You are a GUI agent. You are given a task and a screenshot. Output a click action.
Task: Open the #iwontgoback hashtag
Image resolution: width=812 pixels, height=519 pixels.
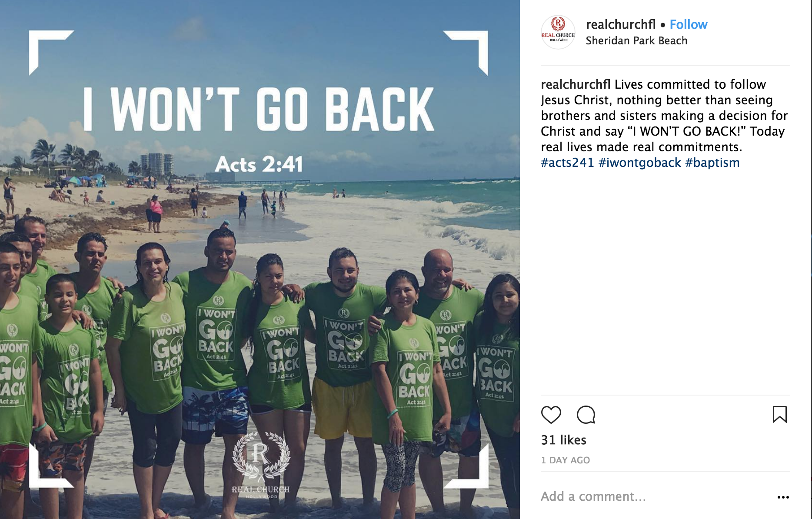click(x=639, y=163)
